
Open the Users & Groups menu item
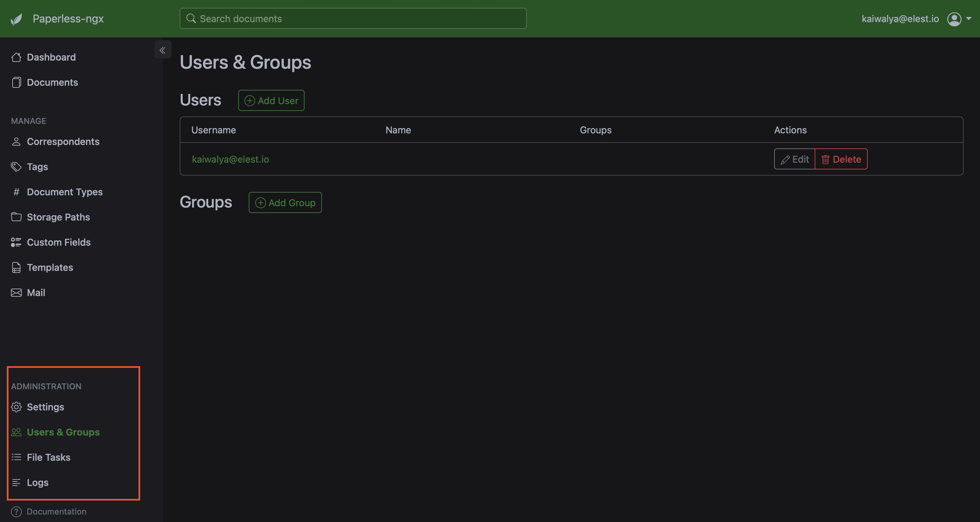click(x=63, y=431)
